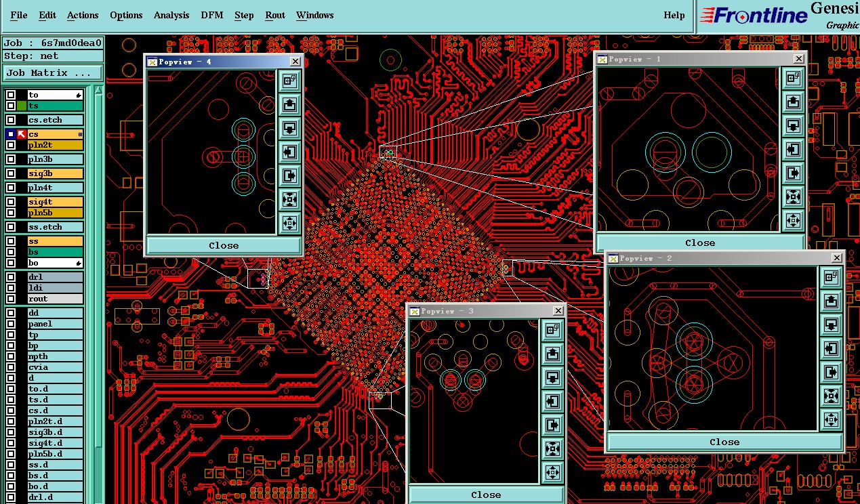Viewport: 860px width, 504px height.
Task: Toggle the checkbox for layer 'sig3b'
Action: 11,173
